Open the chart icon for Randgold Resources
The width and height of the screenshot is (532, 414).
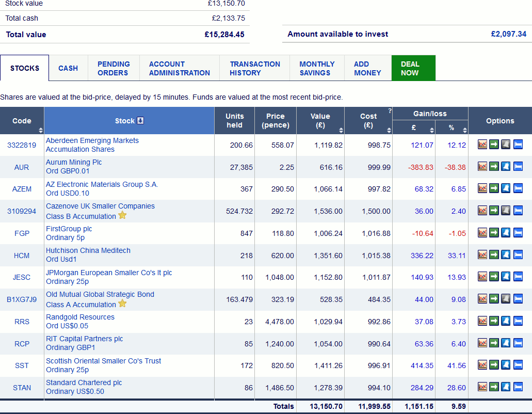pyautogui.click(x=482, y=321)
